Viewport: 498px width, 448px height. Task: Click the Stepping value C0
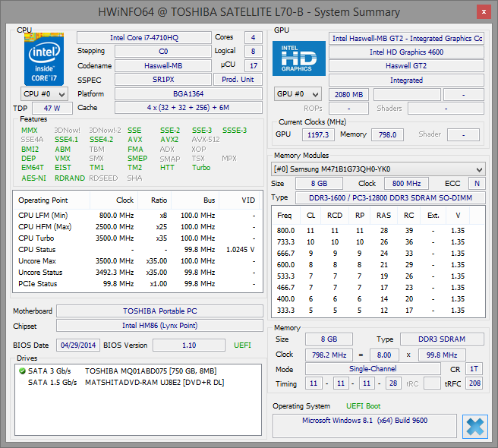[x=163, y=52]
